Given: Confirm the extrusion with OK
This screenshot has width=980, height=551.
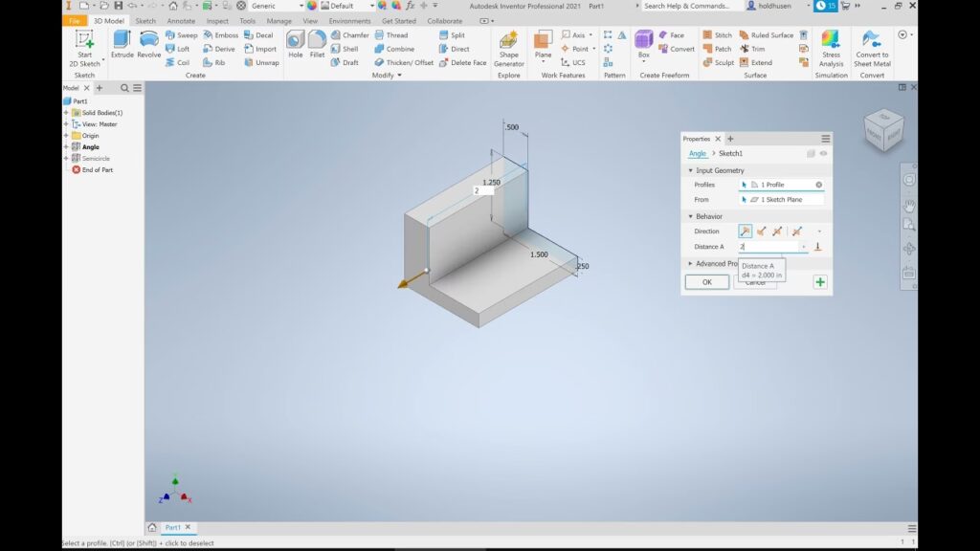Looking at the screenshot, I should coord(706,282).
